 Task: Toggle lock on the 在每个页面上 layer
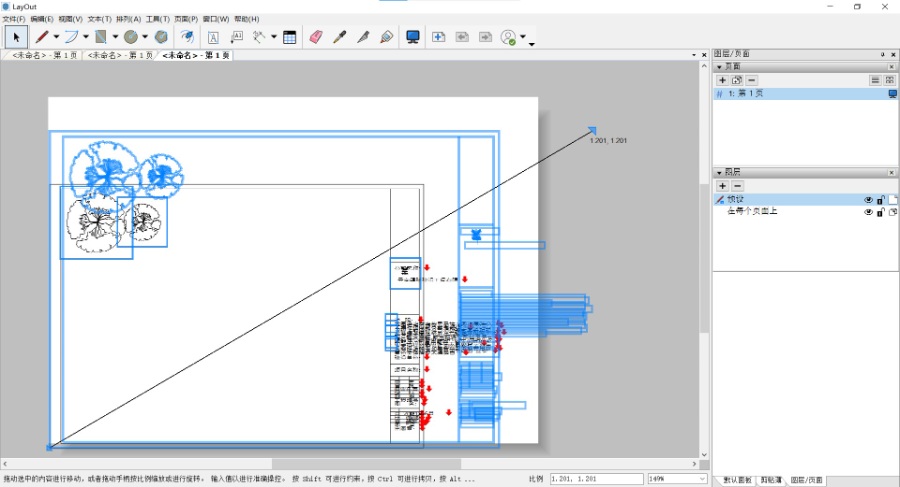click(880, 212)
